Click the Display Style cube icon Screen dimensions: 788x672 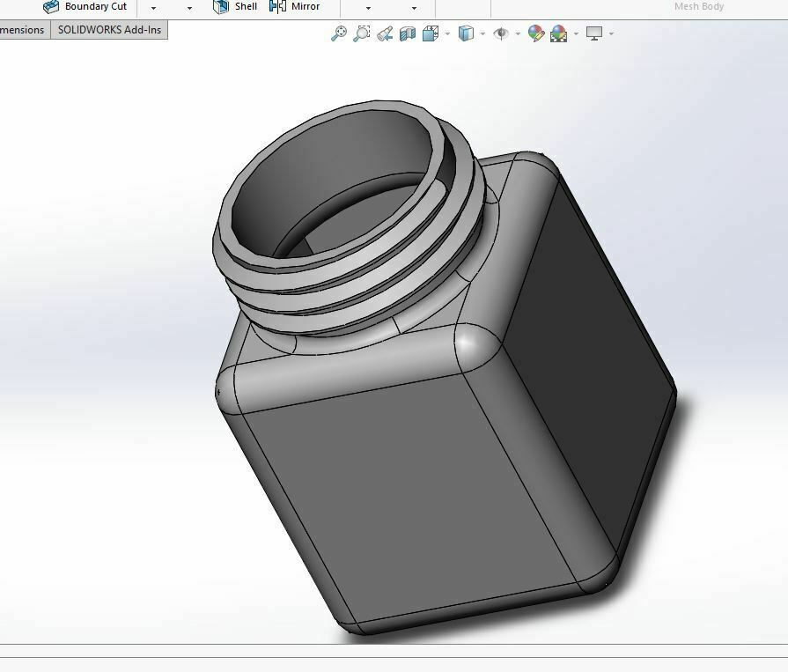466,33
